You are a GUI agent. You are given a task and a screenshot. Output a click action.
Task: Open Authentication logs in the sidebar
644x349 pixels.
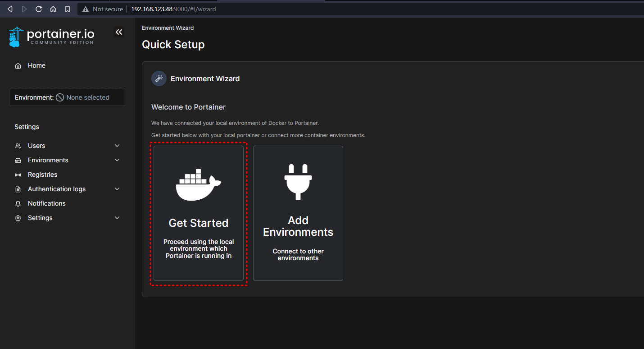coord(68,189)
